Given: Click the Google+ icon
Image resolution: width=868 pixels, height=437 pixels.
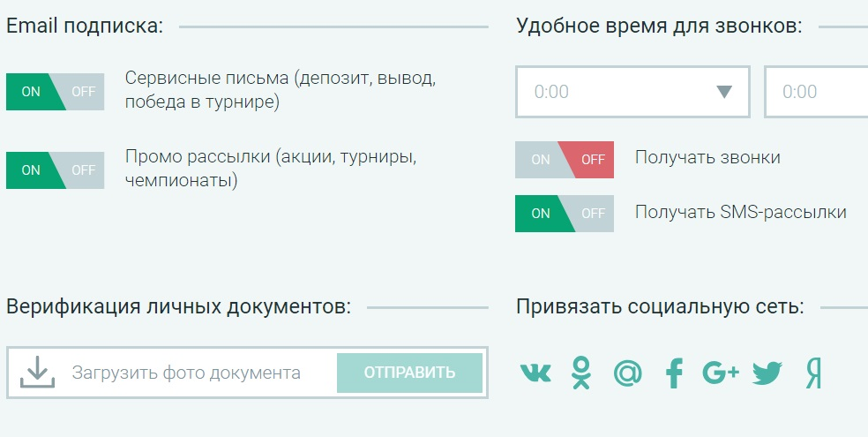Looking at the screenshot, I should 721,373.
